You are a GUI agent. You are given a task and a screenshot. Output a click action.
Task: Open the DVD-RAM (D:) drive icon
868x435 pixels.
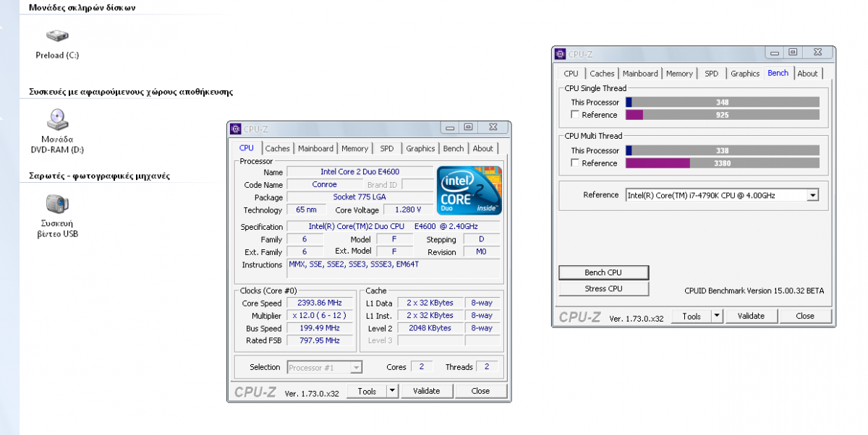pos(57,119)
